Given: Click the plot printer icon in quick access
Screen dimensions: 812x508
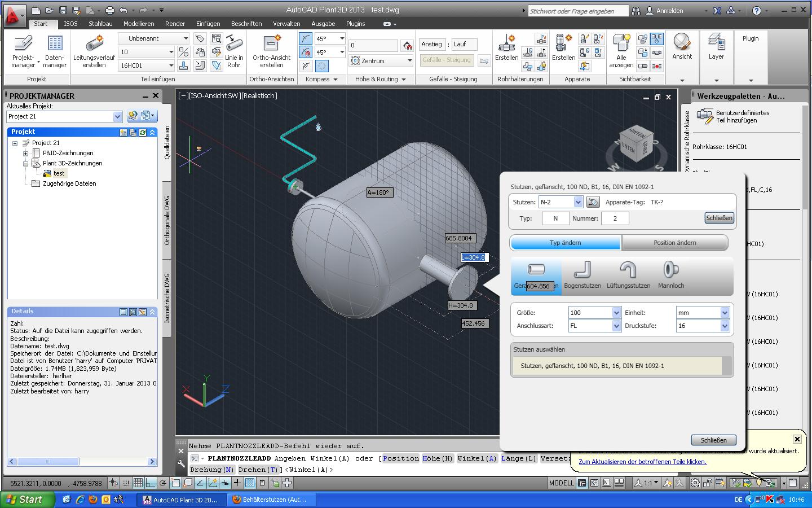Looking at the screenshot, I should 110,10.
